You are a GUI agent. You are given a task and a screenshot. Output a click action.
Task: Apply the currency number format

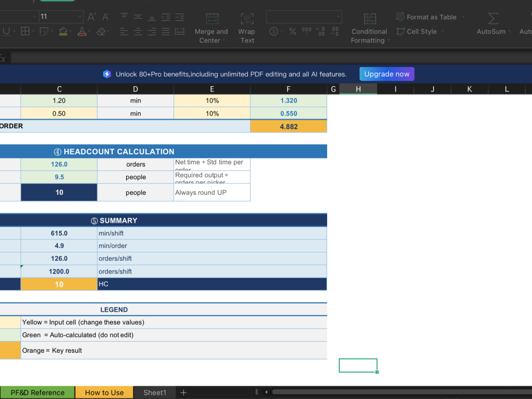pyautogui.click(x=274, y=31)
